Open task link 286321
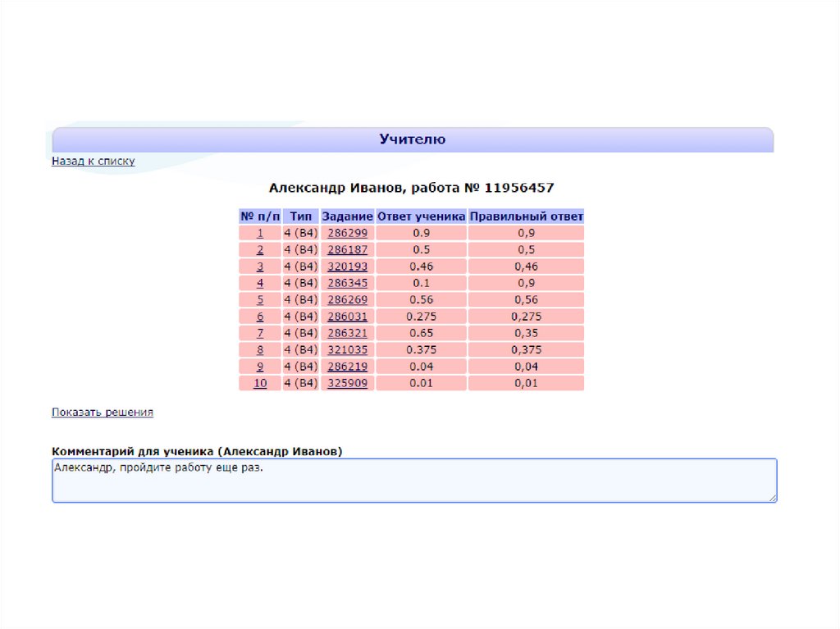840x629 pixels. pyautogui.click(x=347, y=333)
